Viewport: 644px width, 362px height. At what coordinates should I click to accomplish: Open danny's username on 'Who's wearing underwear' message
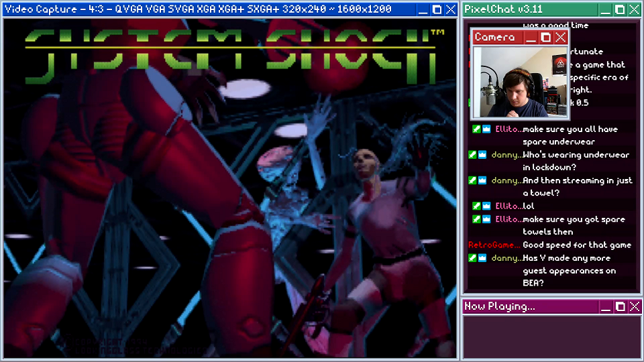(507, 155)
